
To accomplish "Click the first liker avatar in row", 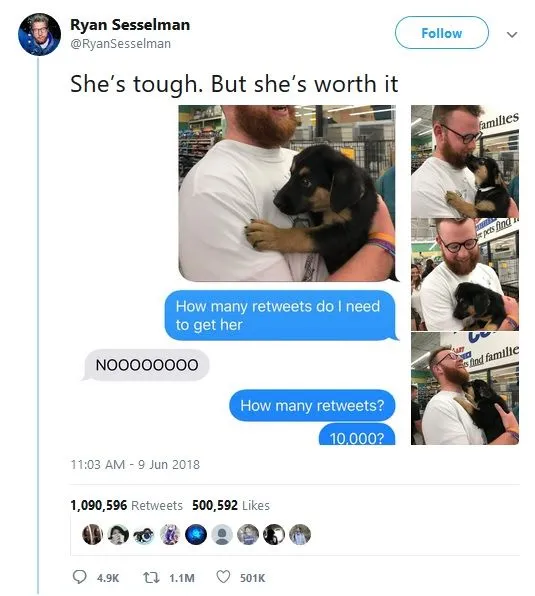I will [92, 534].
